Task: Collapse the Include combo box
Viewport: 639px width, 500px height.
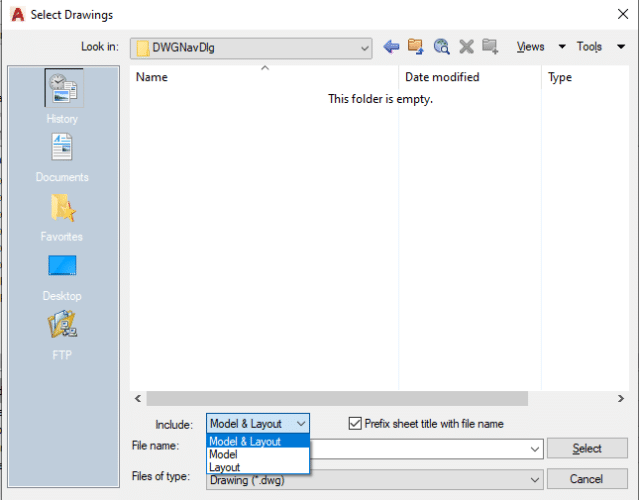Action: [x=301, y=424]
